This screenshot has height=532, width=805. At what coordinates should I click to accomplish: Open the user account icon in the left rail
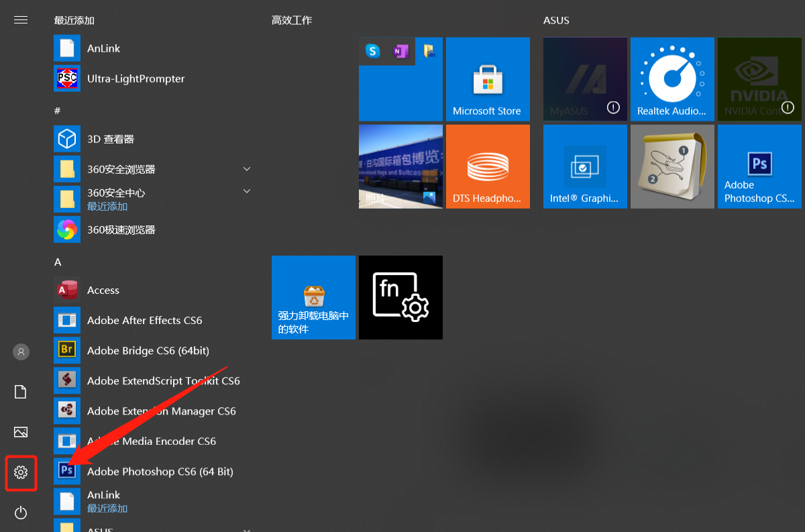pyautogui.click(x=21, y=352)
